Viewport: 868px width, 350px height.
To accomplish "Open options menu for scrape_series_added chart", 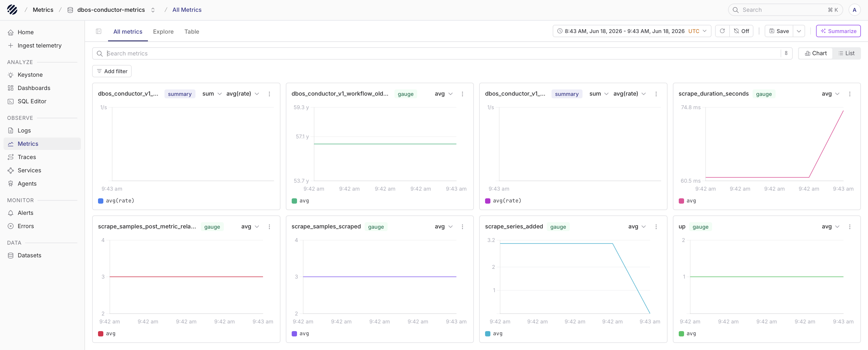I will (x=656, y=227).
